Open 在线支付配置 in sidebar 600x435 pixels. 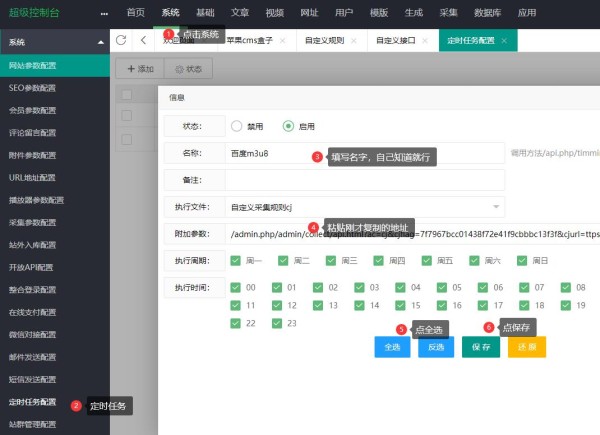[55, 312]
